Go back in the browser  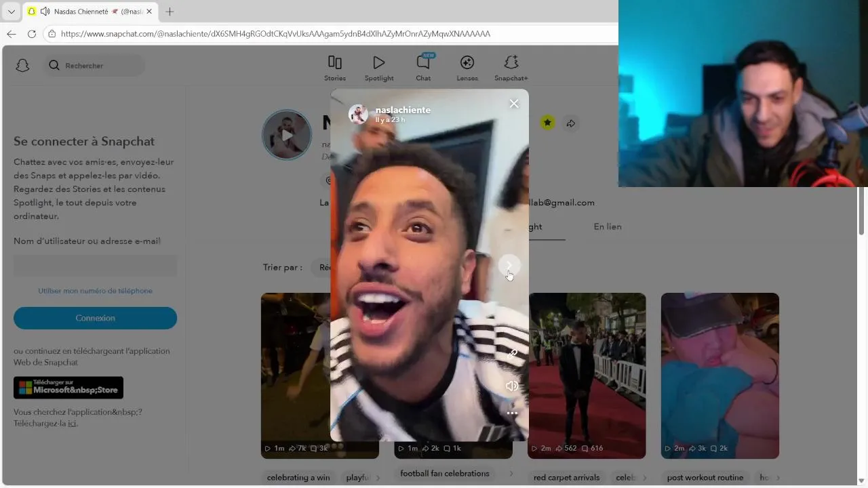click(11, 34)
